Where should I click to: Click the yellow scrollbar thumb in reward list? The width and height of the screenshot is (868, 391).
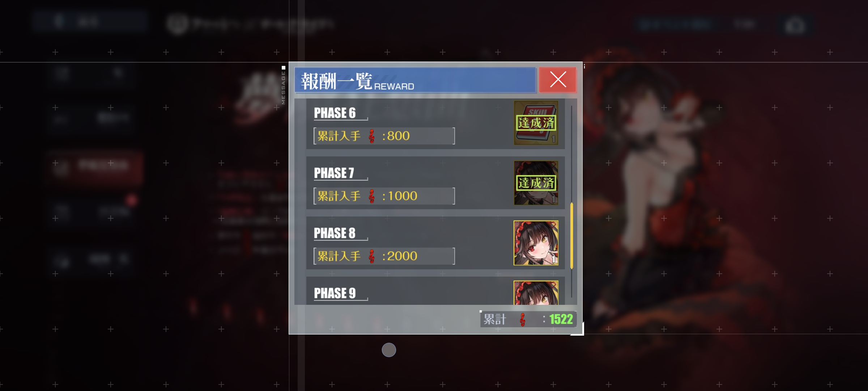[x=571, y=236]
